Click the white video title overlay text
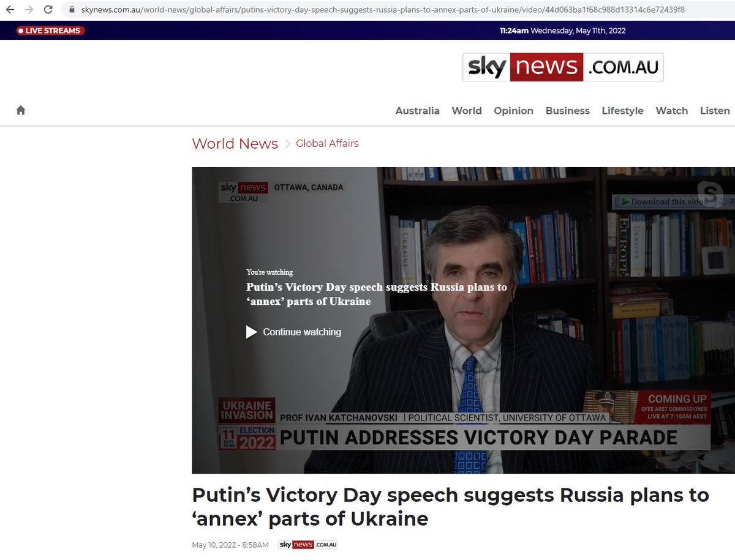Screen dimensions: 735x560 coord(377,294)
